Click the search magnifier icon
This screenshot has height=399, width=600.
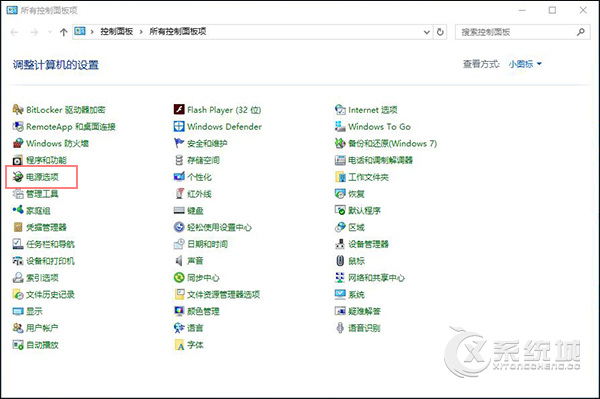click(581, 32)
